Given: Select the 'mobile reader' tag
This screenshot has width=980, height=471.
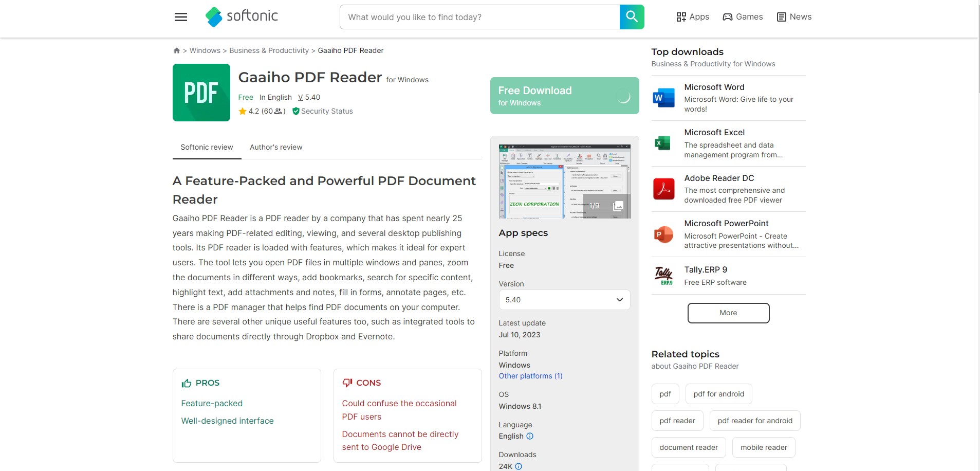Looking at the screenshot, I should 764,447.
